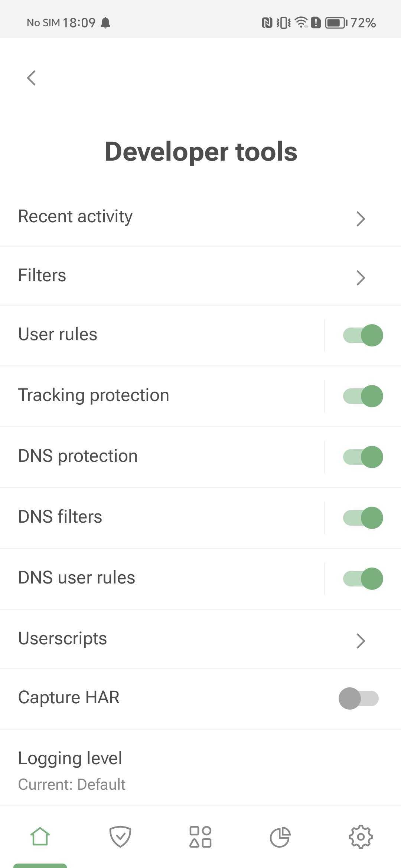Screen dimensions: 401x868
Task: Tap the back arrow at top left
Action: (x=31, y=78)
